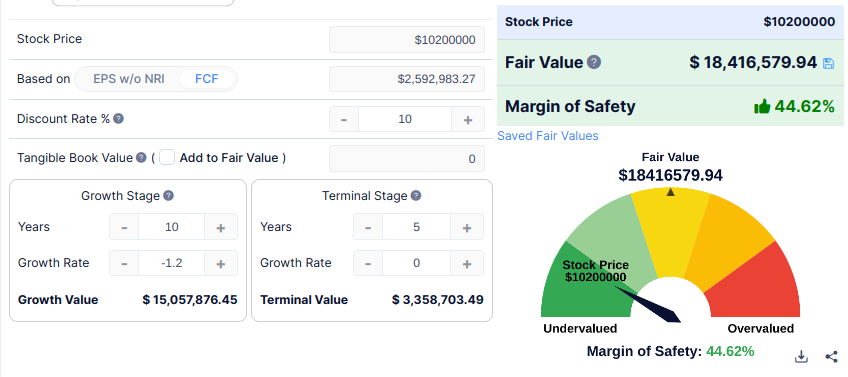
Task: Click the Stock Price input field
Action: 407,39
